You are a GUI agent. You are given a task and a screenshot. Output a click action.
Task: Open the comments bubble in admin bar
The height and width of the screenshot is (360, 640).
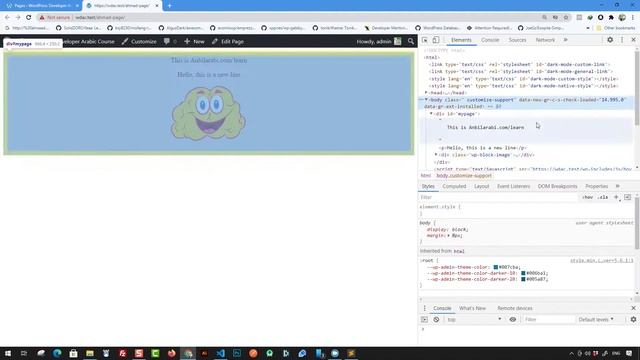pos(170,41)
